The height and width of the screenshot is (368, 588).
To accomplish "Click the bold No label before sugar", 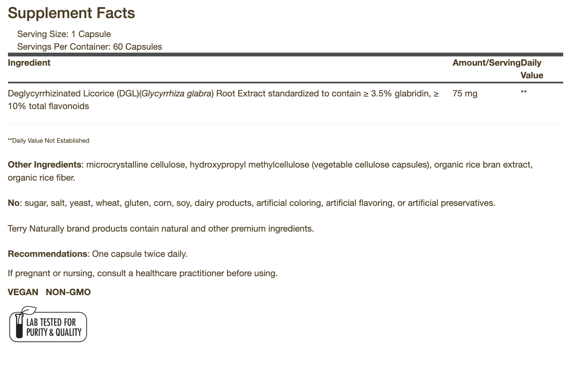I will 13,203.
